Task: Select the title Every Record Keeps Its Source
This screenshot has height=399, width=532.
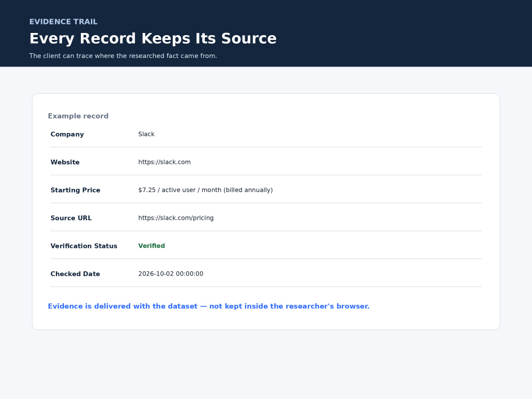Action: (153, 39)
